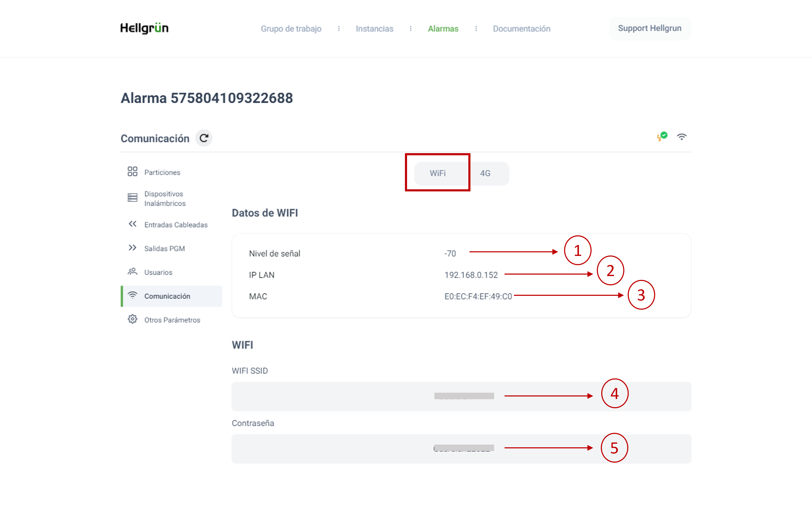
Task: Open the Instancias navigation item
Action: point(375,29)
